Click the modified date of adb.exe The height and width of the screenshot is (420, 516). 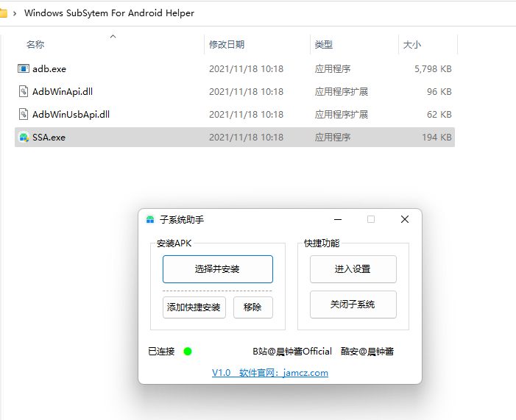246,68
